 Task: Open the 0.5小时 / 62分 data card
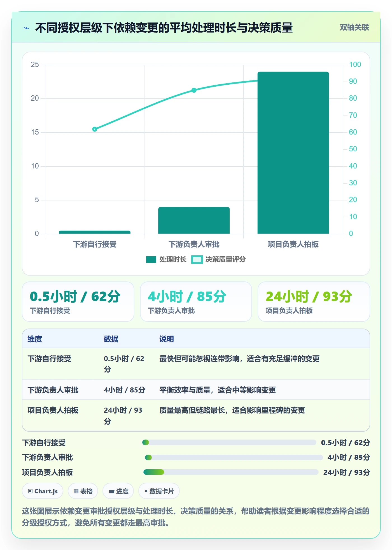(x=78, y=302)
